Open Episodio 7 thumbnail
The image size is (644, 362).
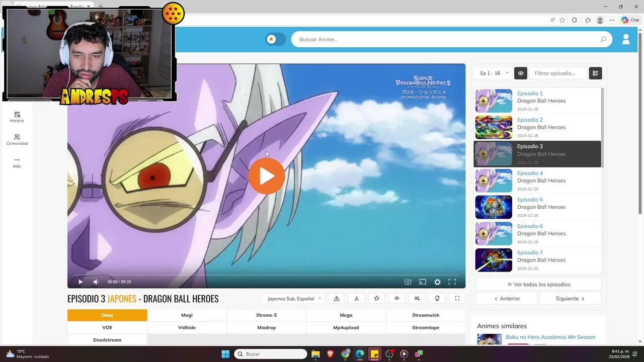pyautogui.click(x=494, y=260)
